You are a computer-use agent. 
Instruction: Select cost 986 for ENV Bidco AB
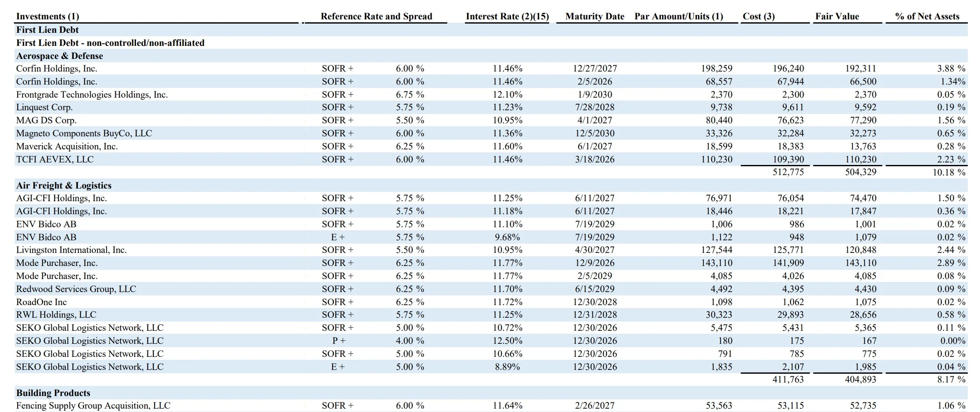tap(797, 224)
